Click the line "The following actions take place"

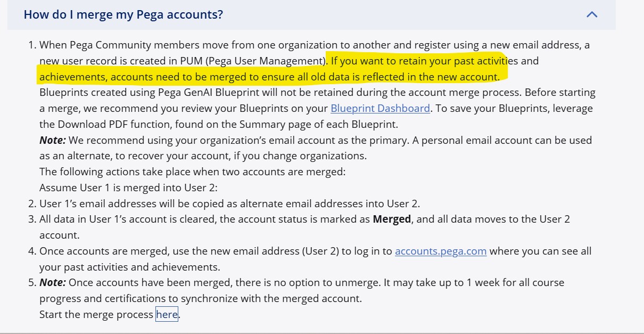192,172
